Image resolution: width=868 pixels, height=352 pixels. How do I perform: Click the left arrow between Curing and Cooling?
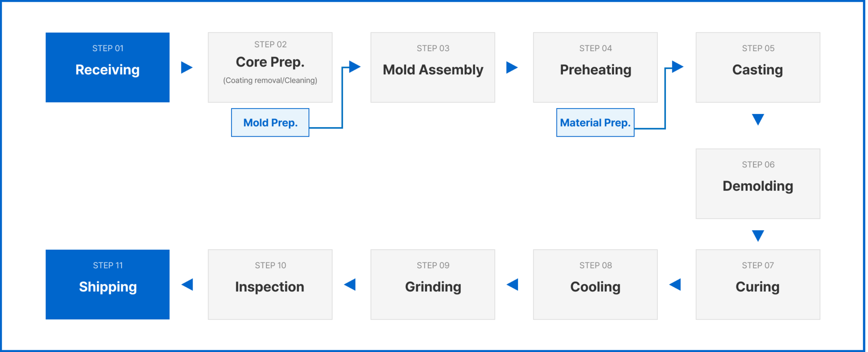point(675,285)
